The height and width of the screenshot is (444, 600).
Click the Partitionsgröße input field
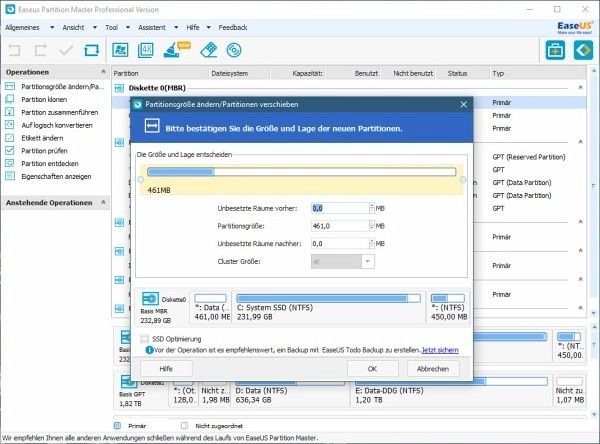click(339, 226)
